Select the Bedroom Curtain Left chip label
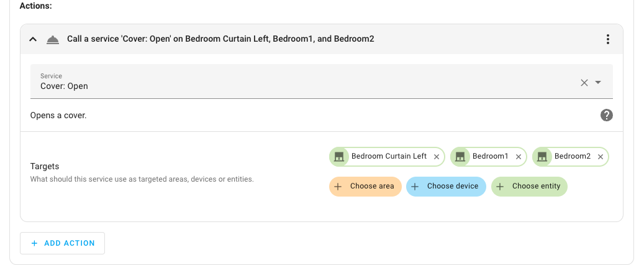644x265 pixels. 389,156
